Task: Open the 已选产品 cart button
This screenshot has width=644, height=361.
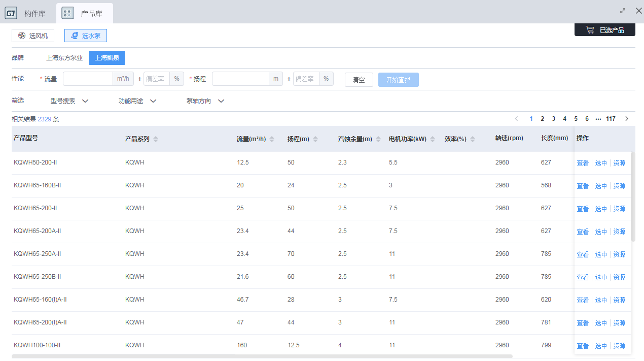Action: pyautogui.click(x=605, y=30)
